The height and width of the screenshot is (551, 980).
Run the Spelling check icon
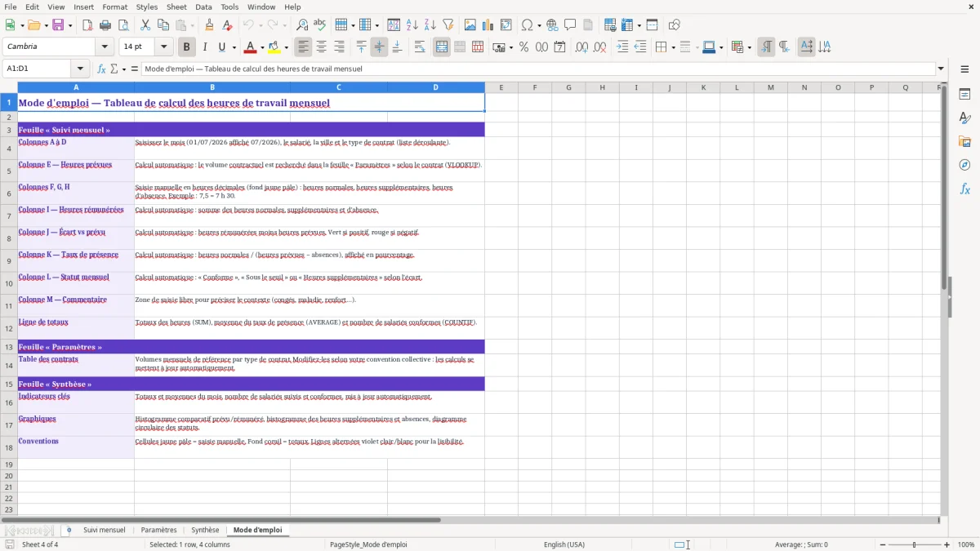pos(320,25)
